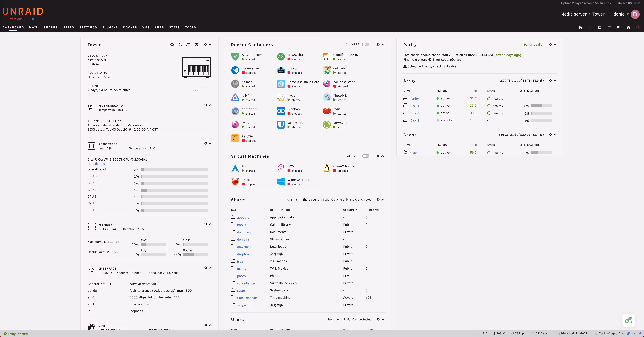Click the EDIT button in Tower panel
The width and height of the screenshot is (644, 337).
pyautogui.click(x=196, y=90)
